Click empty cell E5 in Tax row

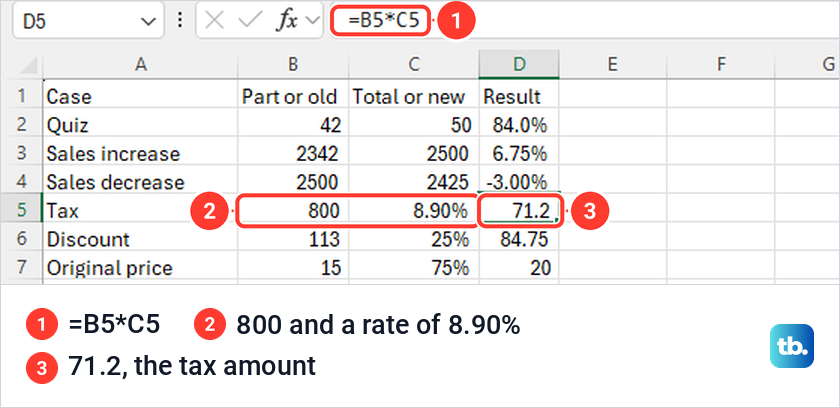click(x=613, y=210)
